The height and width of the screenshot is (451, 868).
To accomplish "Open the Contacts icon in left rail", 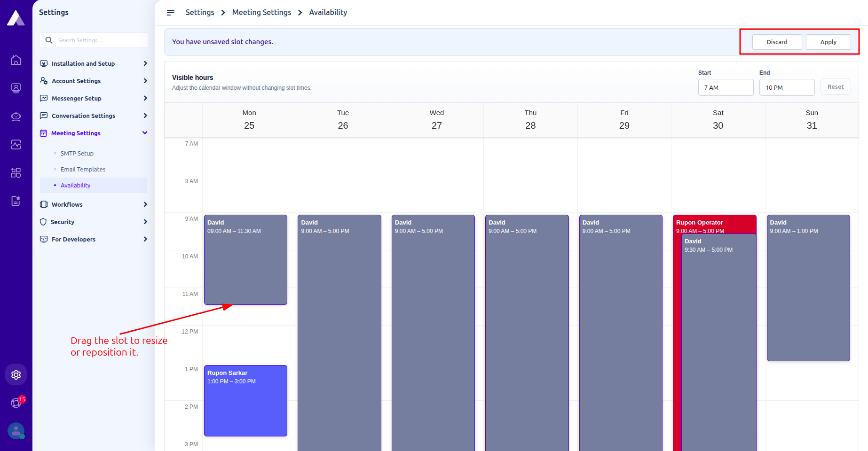I will pyautogui.click(x=16, y=88).
